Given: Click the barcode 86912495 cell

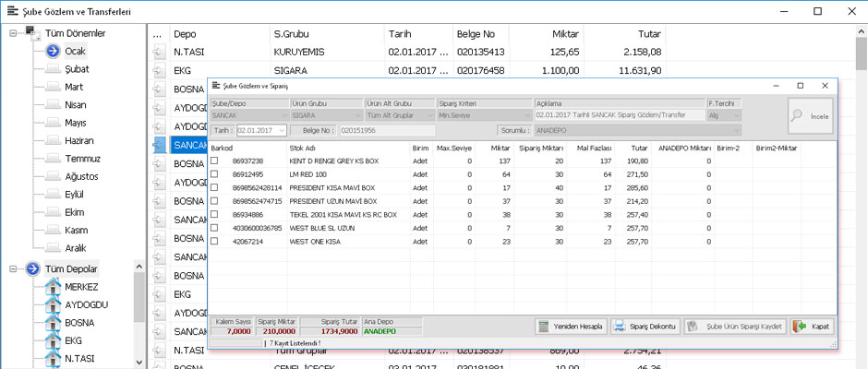Looking at the screenshot, I should point(247,174).
